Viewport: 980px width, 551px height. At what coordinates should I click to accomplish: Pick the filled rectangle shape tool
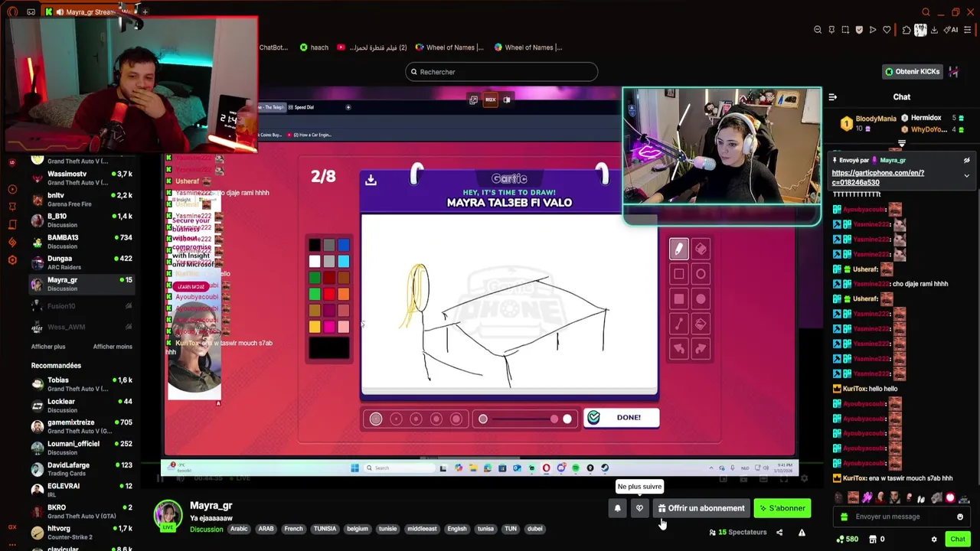(678, 299)
